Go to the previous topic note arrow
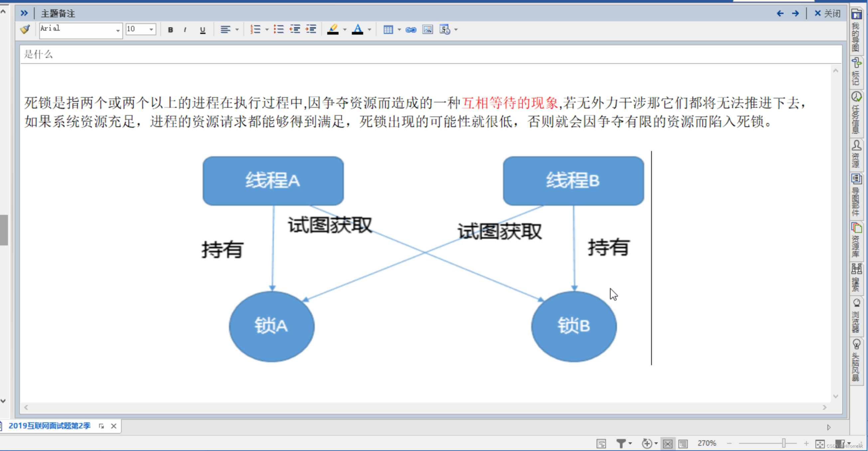This screenshot has width=868, height=451. tap(780, 14)
